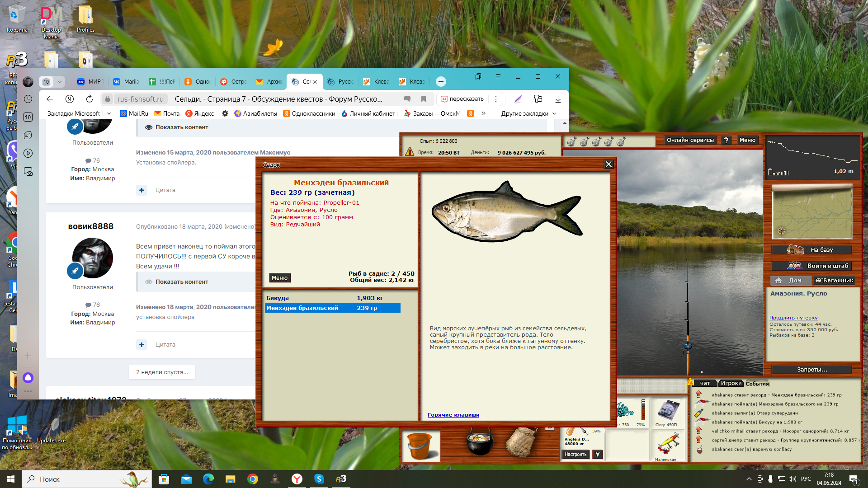Click the bookmark page icon in address bar

(x=424, y=99)
